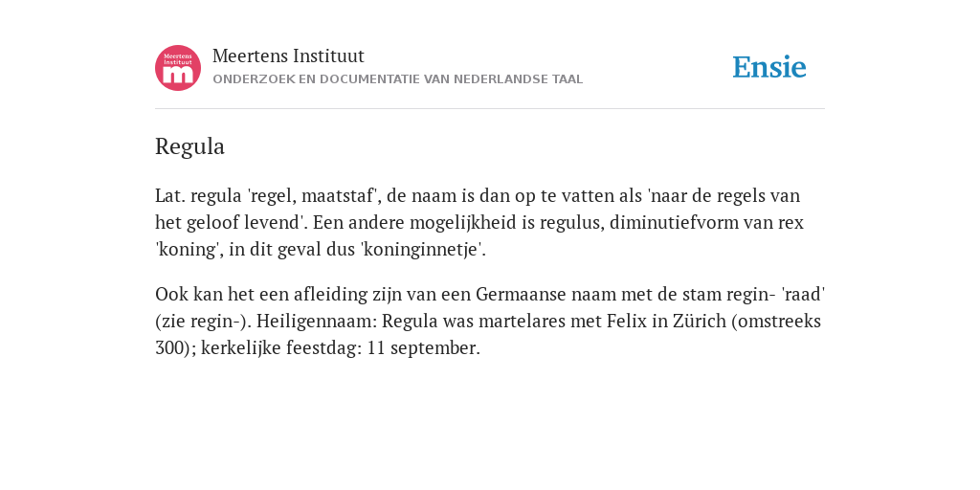
Task: Click the Regula heading
Action: 190,146
